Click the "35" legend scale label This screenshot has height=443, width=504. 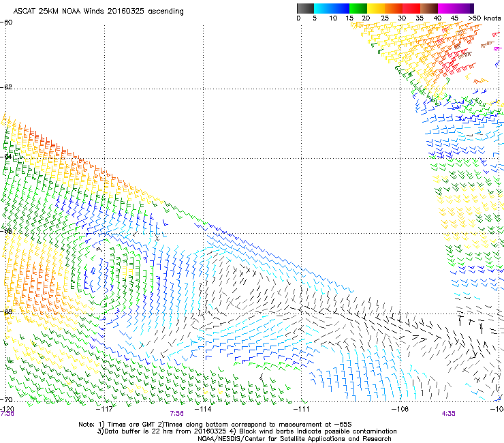click(420, 18)
